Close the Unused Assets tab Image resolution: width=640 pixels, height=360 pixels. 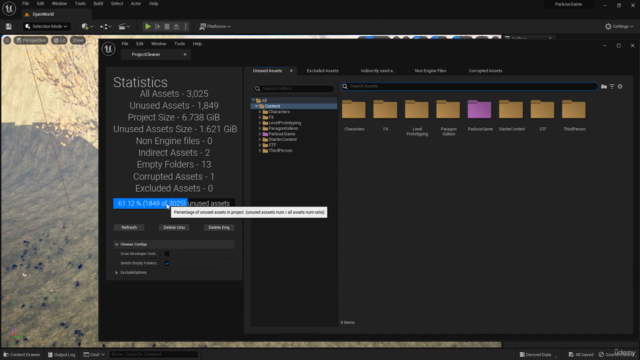click(291, 71)
